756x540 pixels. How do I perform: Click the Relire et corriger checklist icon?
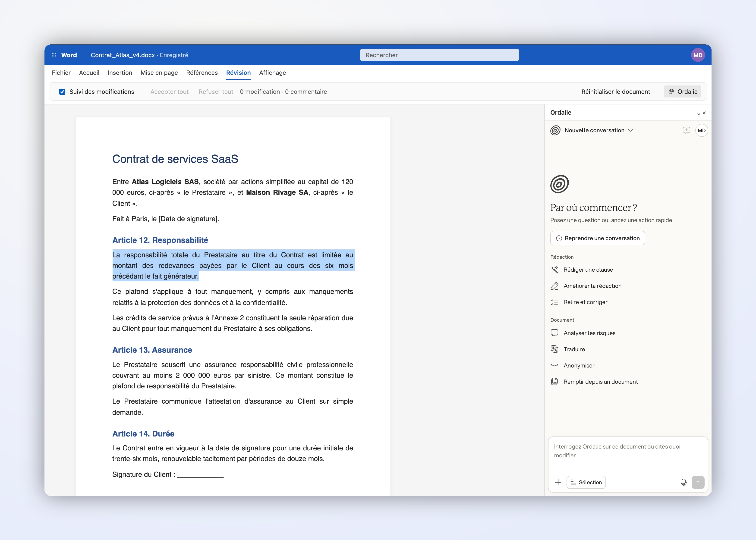(x=554, y=302)
